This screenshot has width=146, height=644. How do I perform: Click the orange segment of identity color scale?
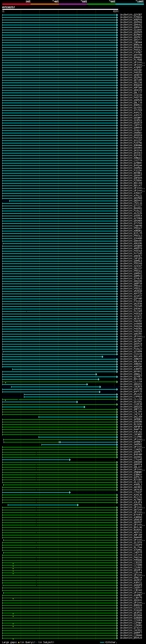(x=45, y=4)
